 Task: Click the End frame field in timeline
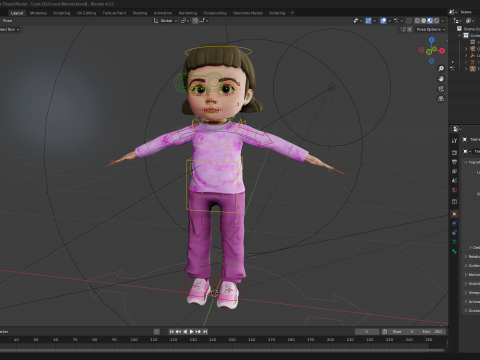(432, 331)
